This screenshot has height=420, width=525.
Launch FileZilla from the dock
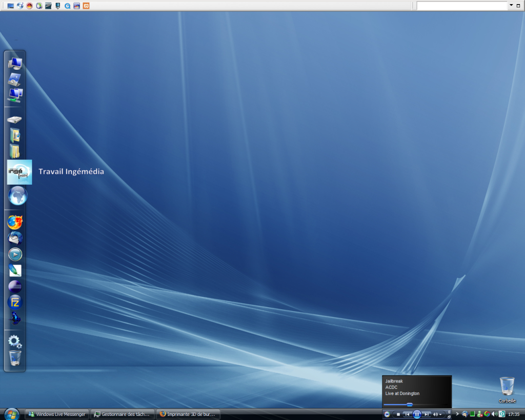(15, 303)
